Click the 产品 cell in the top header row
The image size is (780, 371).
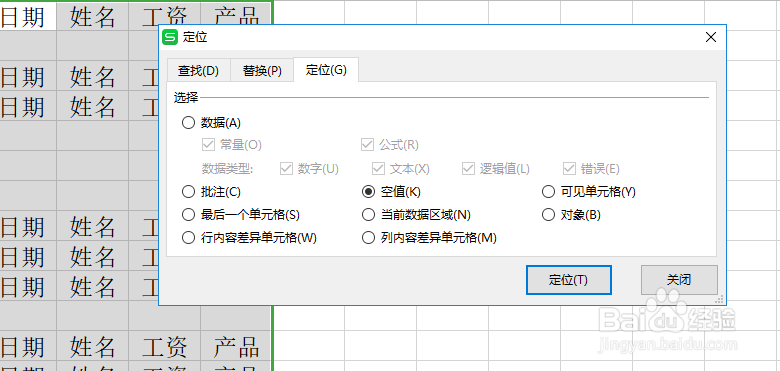[236, 17]
